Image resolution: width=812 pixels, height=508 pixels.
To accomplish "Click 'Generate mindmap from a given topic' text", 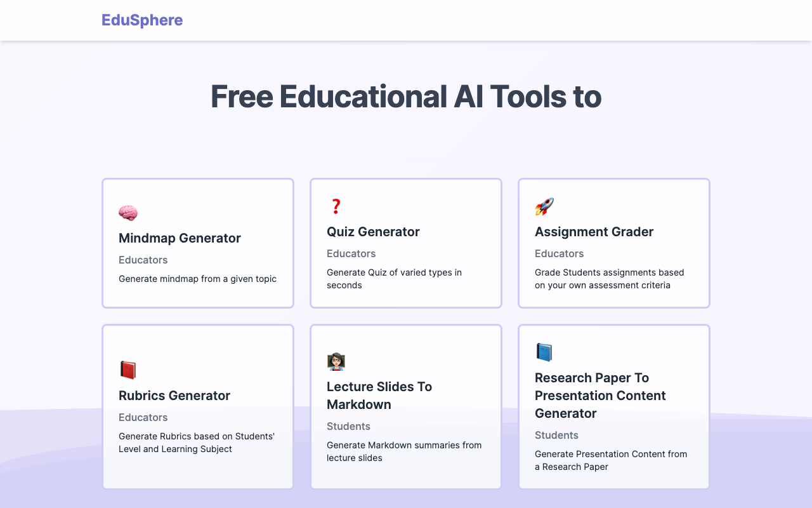I will (x=197, y=279).
